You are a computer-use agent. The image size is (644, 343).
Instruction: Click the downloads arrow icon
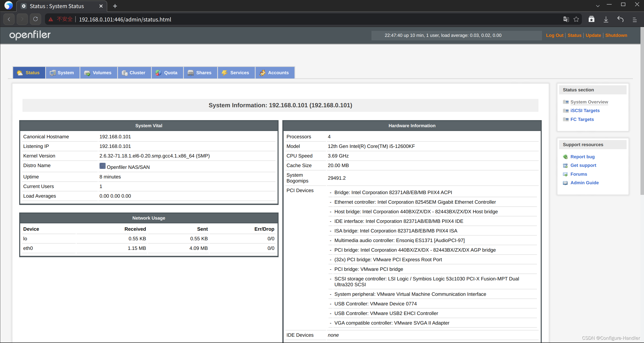tap(606, 19)
